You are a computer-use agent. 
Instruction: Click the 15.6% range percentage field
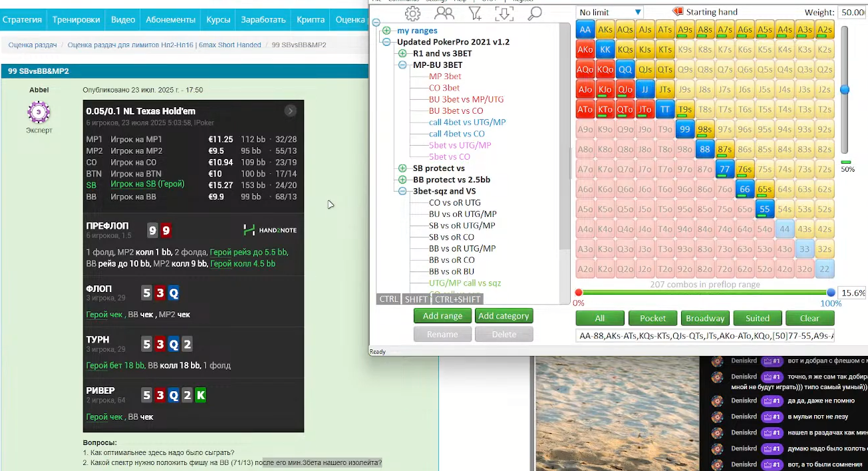(x=852, y=293)
